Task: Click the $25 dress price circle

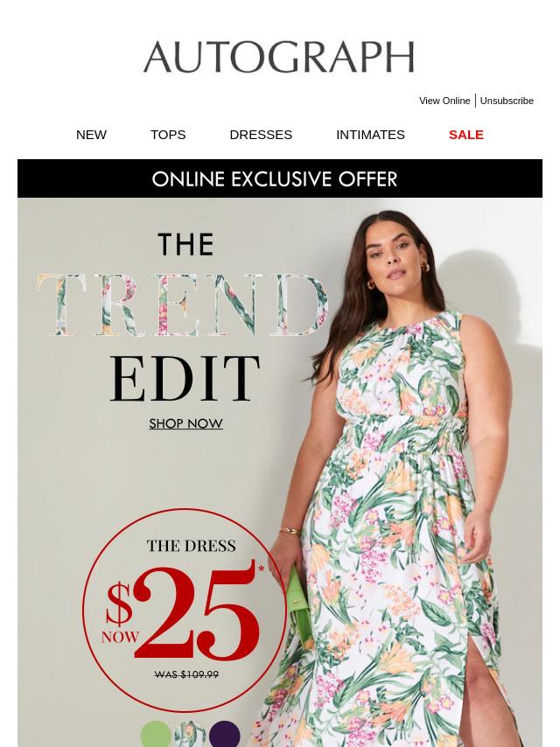Action: click(184, 611)
